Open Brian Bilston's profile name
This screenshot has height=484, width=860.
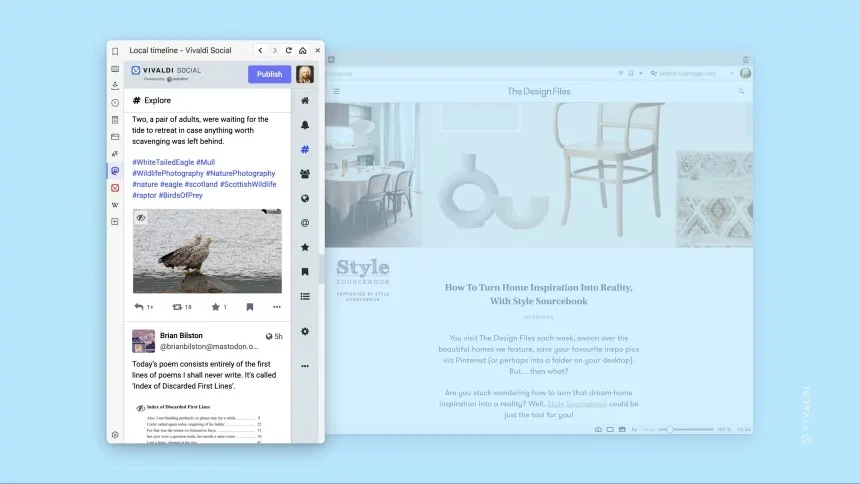(181, 335)
